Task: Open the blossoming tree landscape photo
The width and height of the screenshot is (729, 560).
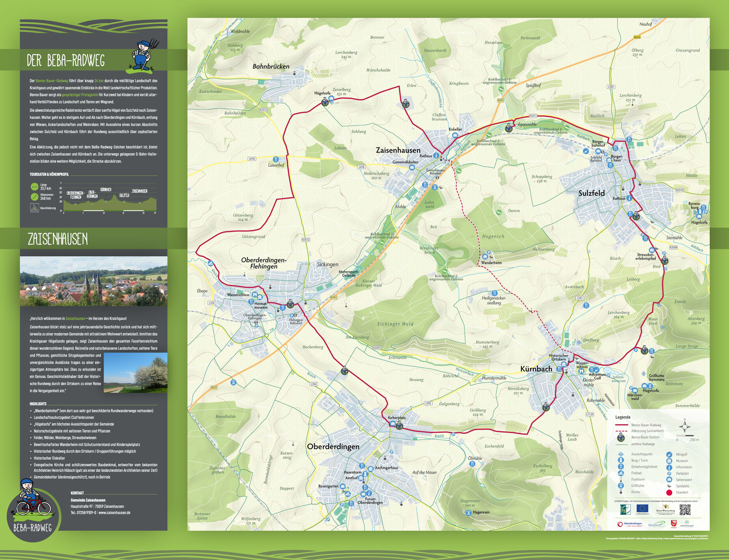Action: 135,373
